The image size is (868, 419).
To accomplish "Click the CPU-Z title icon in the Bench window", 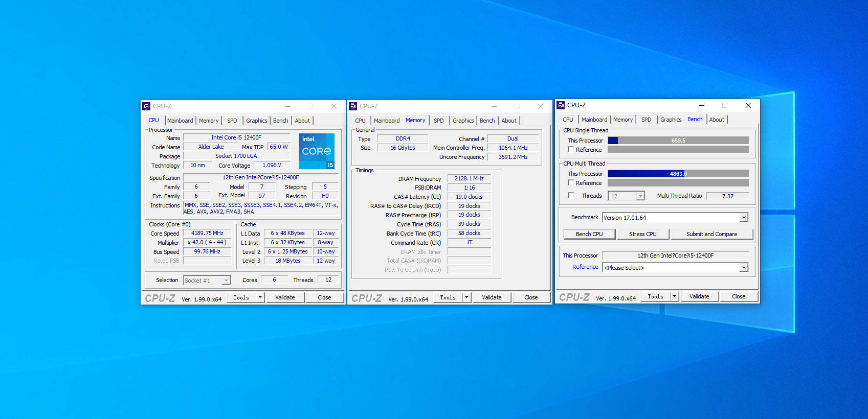I will (x=561, y=105).
